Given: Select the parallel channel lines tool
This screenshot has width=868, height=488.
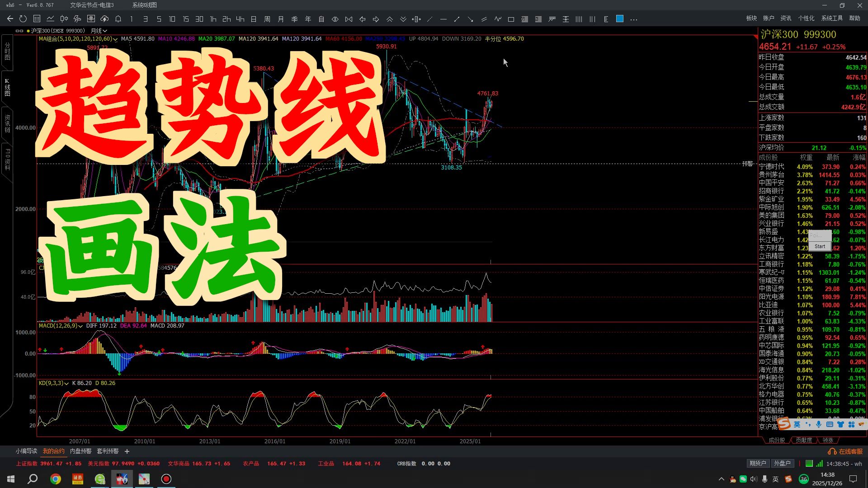Looking at the screenshot, I should pos(484,19).
